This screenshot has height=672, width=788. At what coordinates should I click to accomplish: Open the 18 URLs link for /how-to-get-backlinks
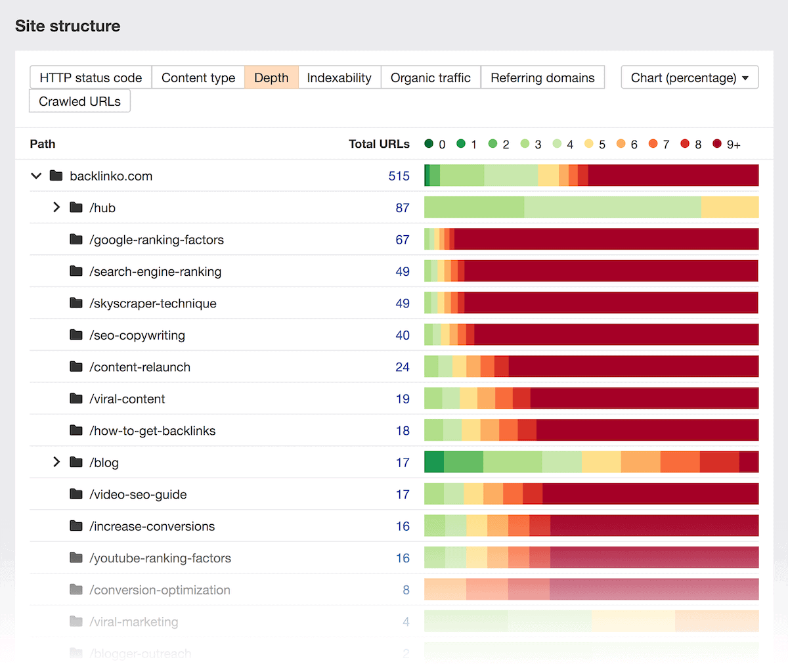click(x=403, y=431)
